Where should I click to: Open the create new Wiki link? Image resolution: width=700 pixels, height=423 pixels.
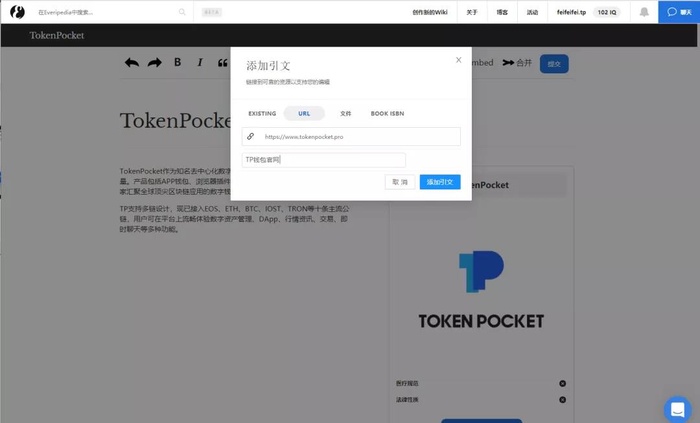(x=429, y=12)
